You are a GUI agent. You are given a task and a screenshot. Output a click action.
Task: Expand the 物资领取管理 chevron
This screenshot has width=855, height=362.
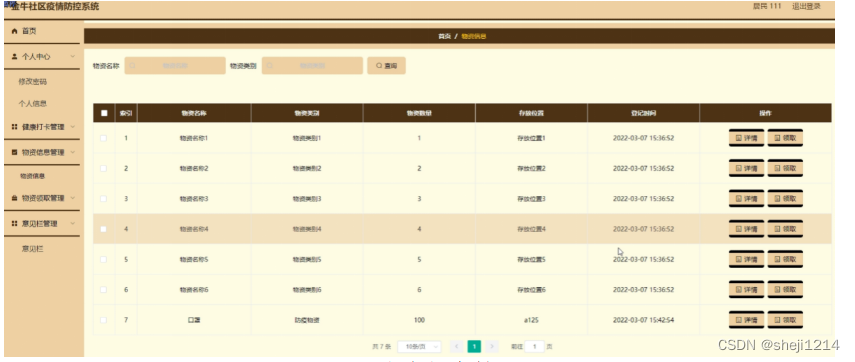tap(72, 198)
